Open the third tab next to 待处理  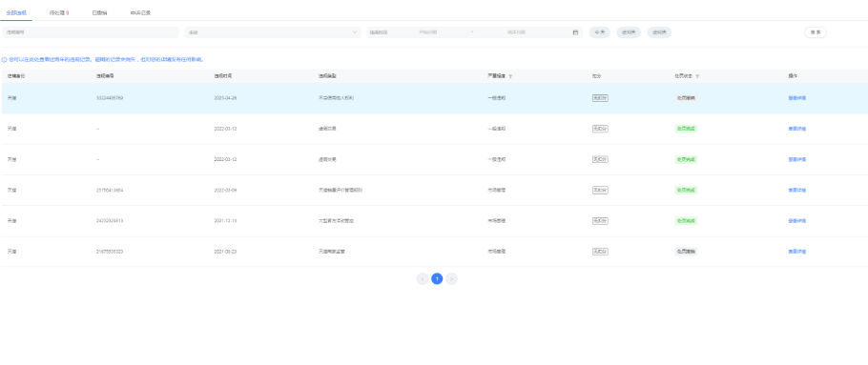pyautogui.click(x=99, y=12)
